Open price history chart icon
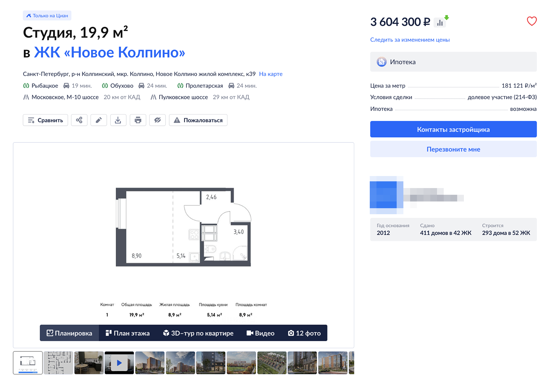The image size is (552, 392). (440, 23)
